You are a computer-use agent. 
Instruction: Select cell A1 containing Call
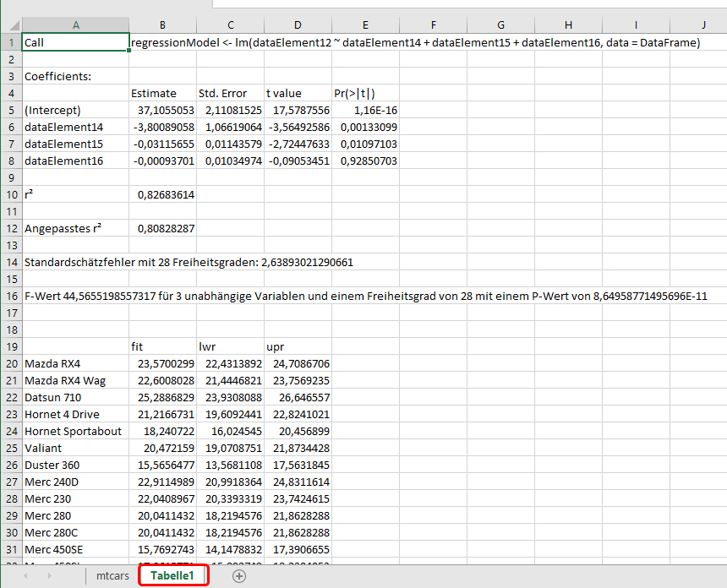(75, 42)
